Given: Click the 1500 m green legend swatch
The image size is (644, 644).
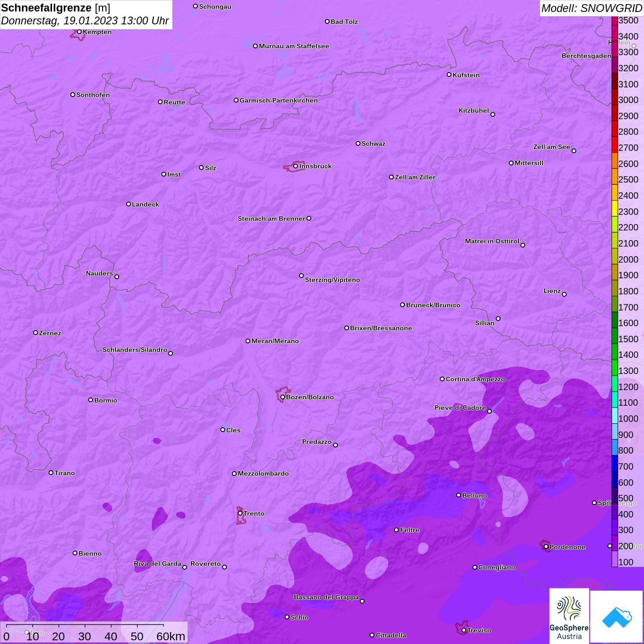Looking at the screenshot, I should point(615,336).
